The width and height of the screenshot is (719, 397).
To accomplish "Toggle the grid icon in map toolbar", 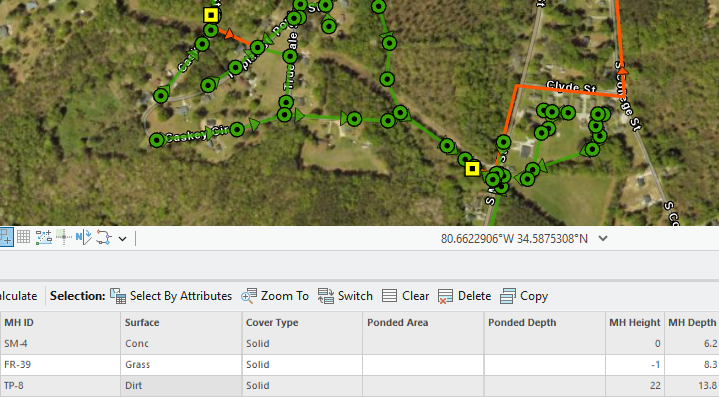I will click(x=23, y=237).
